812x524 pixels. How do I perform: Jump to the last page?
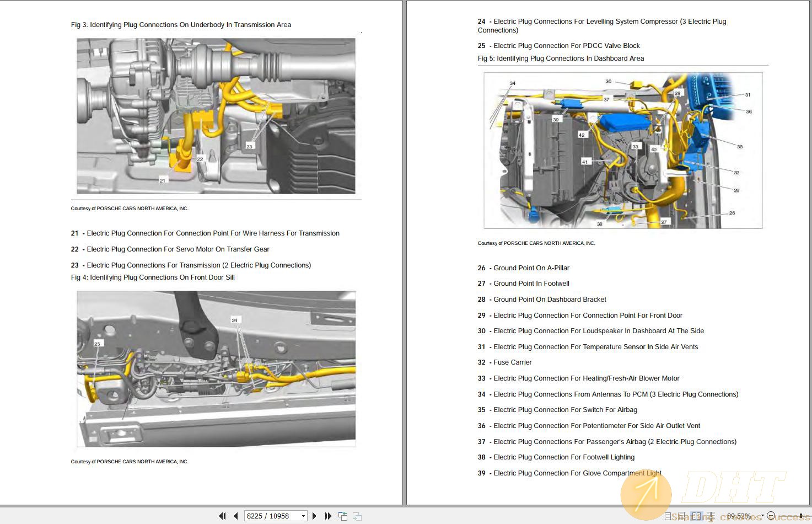point(328,516)
